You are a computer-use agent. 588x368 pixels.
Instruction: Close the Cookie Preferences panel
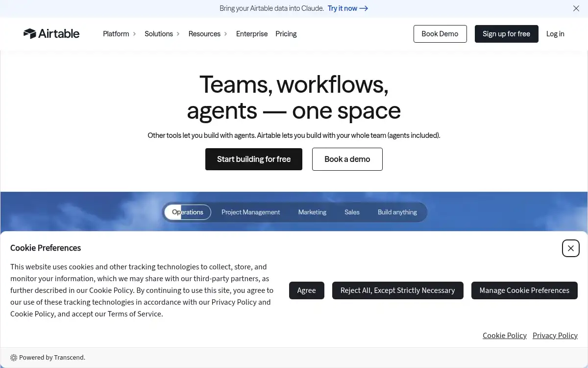coord(571,248)
